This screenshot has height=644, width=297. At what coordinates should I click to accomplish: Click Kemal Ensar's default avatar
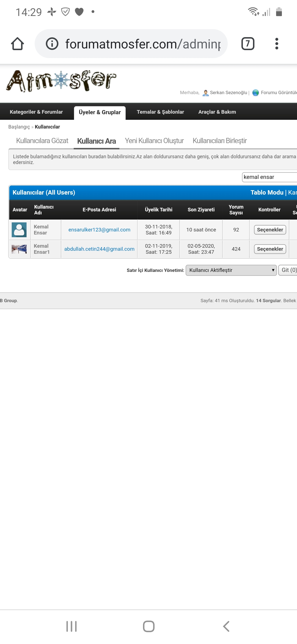tap(19, 230)
